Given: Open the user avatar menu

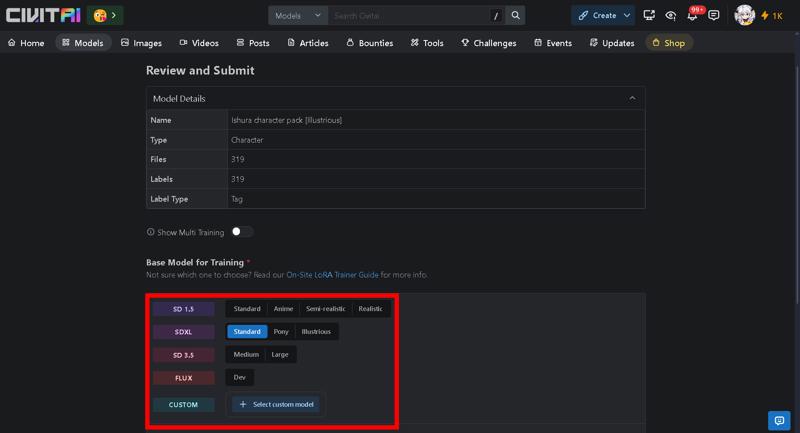Looking at the screenshot, I should (744, 15).
